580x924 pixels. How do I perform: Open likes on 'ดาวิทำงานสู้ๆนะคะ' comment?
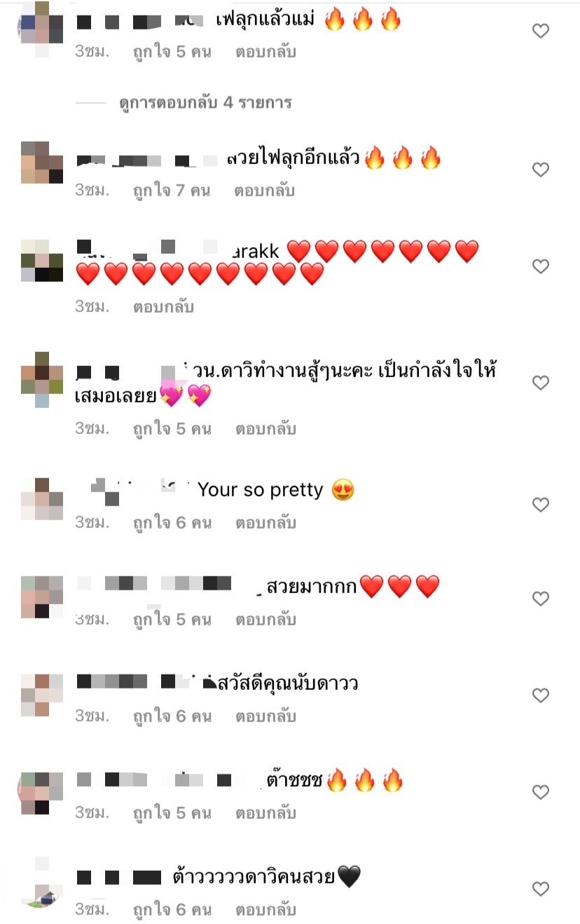click(172, 429)
